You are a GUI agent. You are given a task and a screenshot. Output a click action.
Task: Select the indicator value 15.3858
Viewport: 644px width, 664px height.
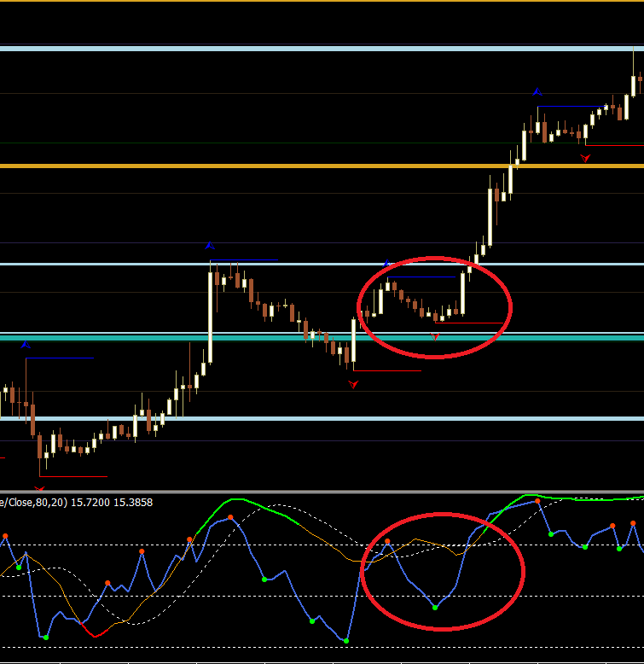point(133,503)
